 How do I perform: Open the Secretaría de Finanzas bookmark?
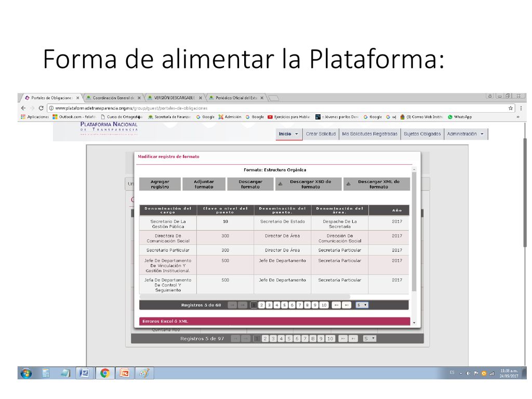click(x=170, y=117)
